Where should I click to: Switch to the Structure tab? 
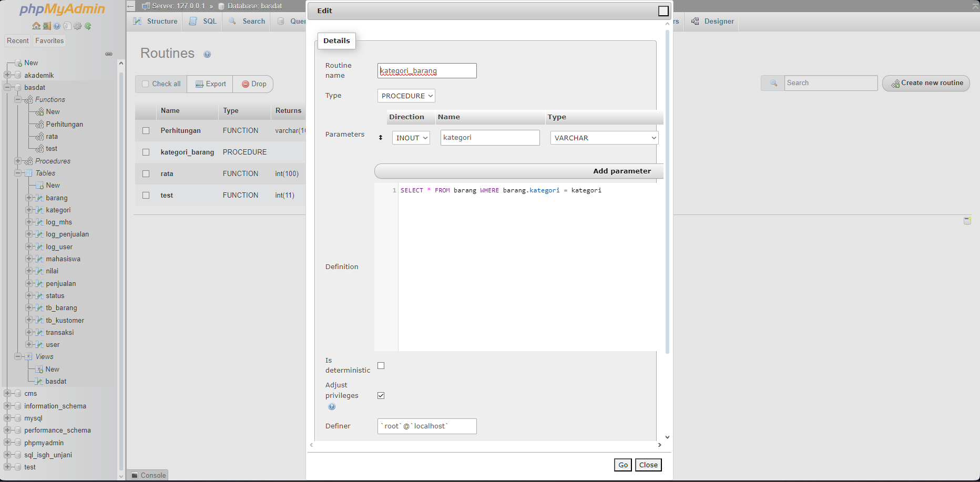tap(156, 22)
